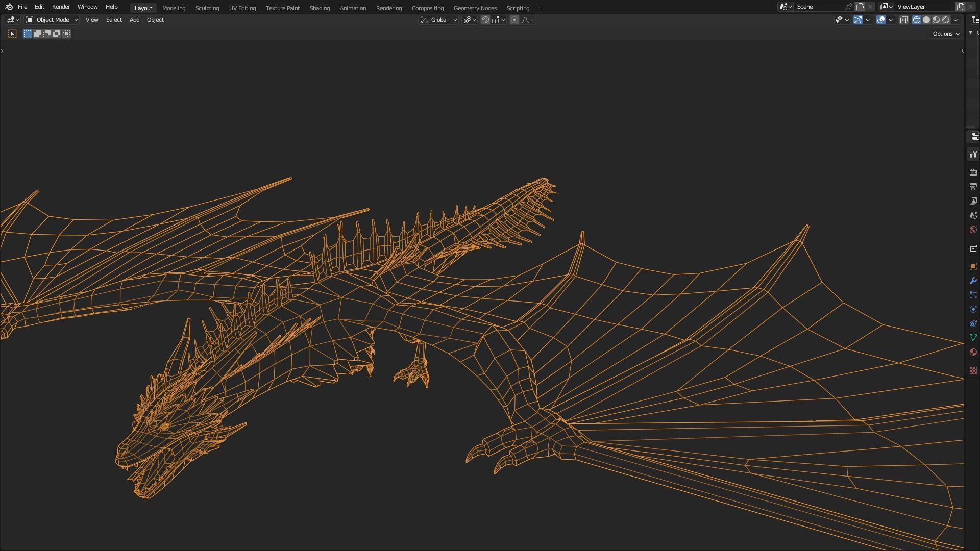The image size is (980, 551).
Task: Switch to the Geometry Nodes workspace tab
Action: [x=475, y=8]
